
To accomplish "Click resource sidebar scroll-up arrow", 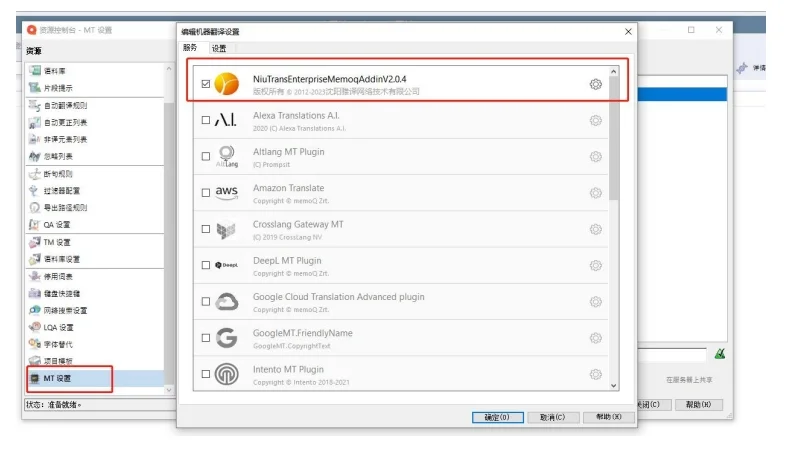I will [x=169, y=68].
